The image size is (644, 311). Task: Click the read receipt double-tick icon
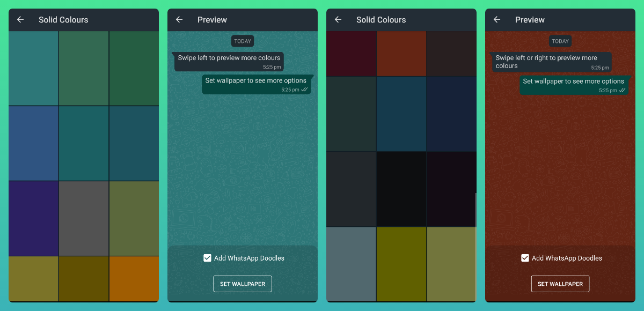(304, 90)
